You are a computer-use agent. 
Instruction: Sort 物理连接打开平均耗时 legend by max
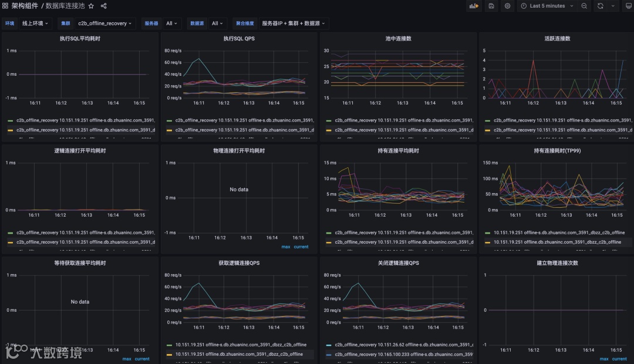(286, 247)
